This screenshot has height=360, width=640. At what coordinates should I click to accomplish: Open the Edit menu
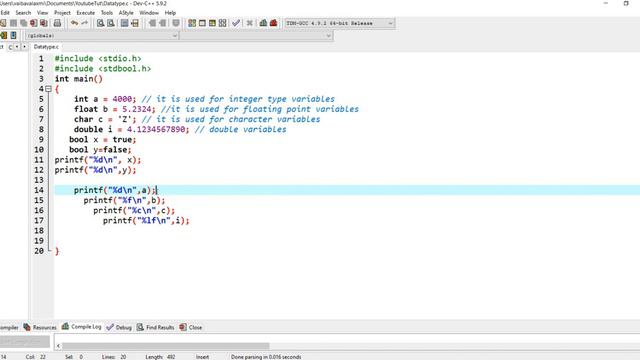[5, 13]
